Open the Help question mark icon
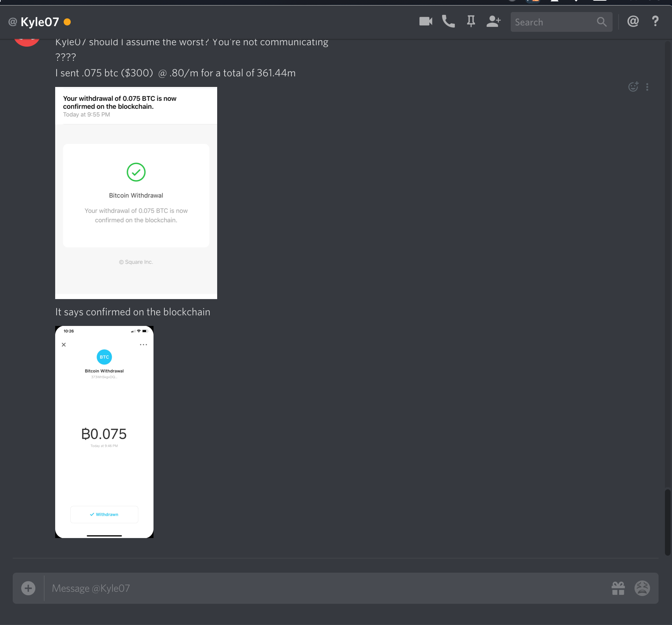672x625 pixels. (655, 22)
